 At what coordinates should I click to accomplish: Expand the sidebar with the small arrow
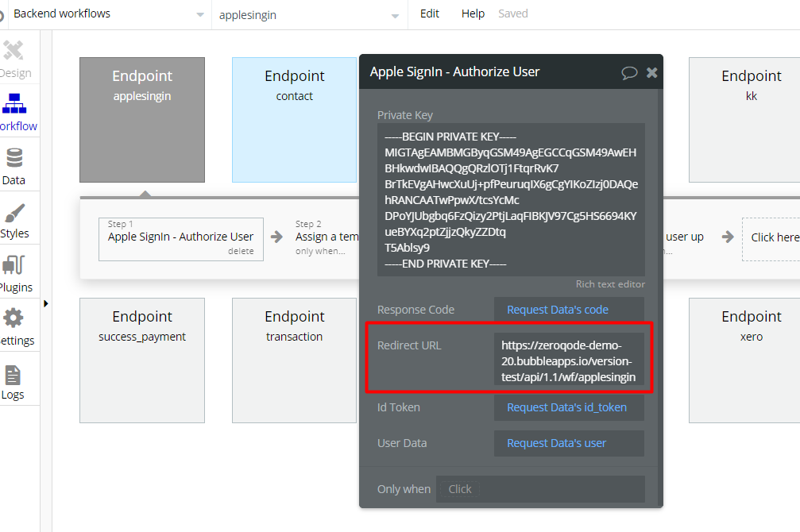(x=46, y=303)
